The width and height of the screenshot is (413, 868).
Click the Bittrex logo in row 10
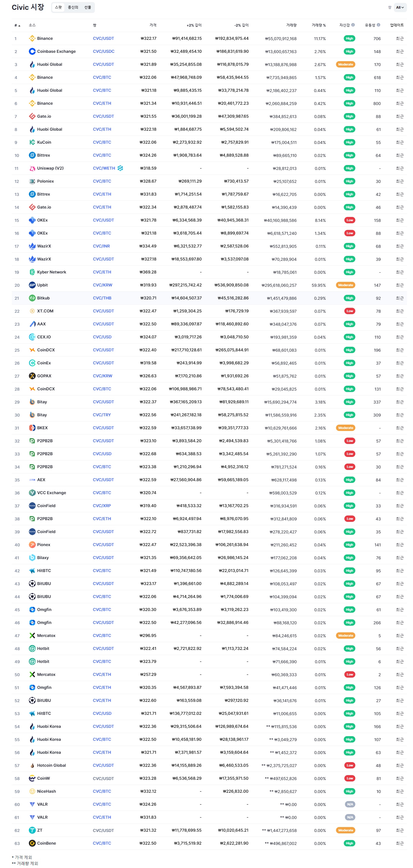[32, 155]
